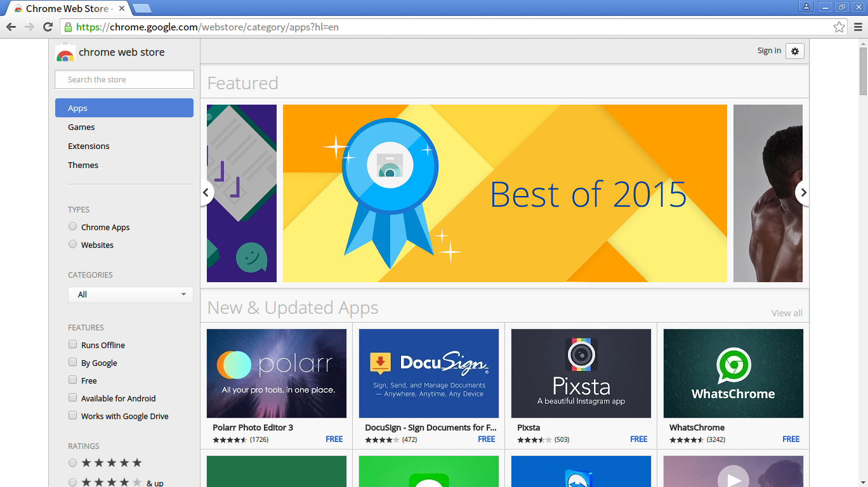Click View all for New & Updated Apps
Screen dimensions: 868x487
(787, 313)
